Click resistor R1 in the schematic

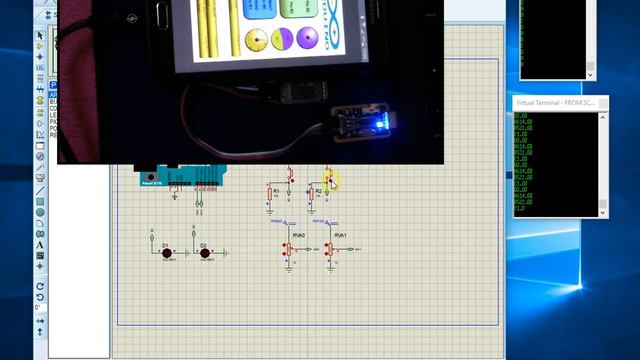(270, 194)
